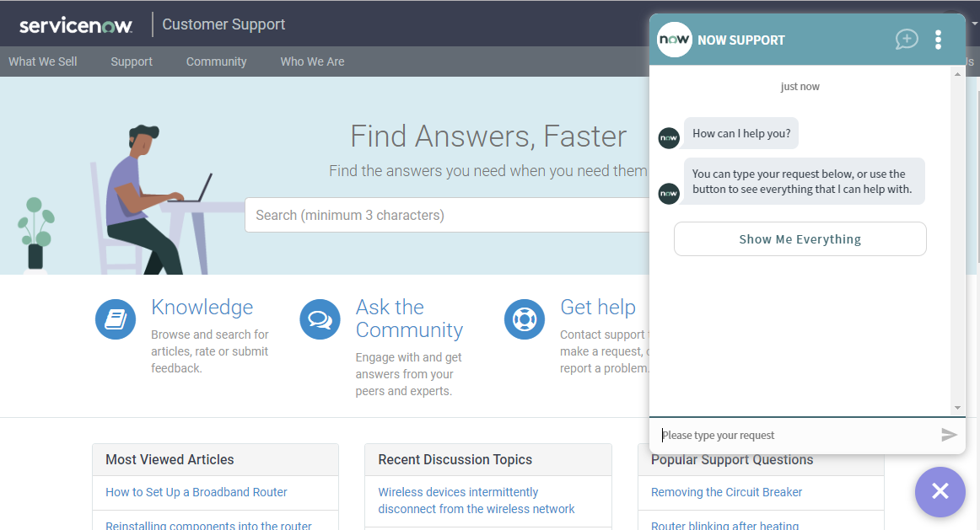Start a new conversation via chat bubble icon

click(907, 40)
